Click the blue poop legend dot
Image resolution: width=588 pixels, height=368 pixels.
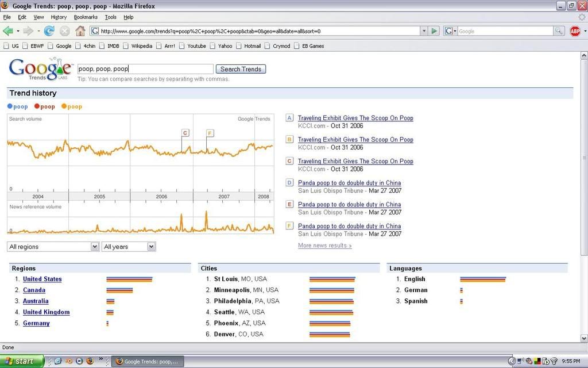pos(10,106)
